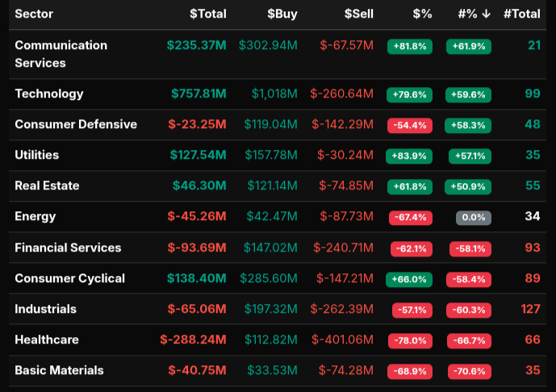Viewport: 556px width, 392px height.
Task: Sort table by $Buy column header
Action: (x=282, y=14)
